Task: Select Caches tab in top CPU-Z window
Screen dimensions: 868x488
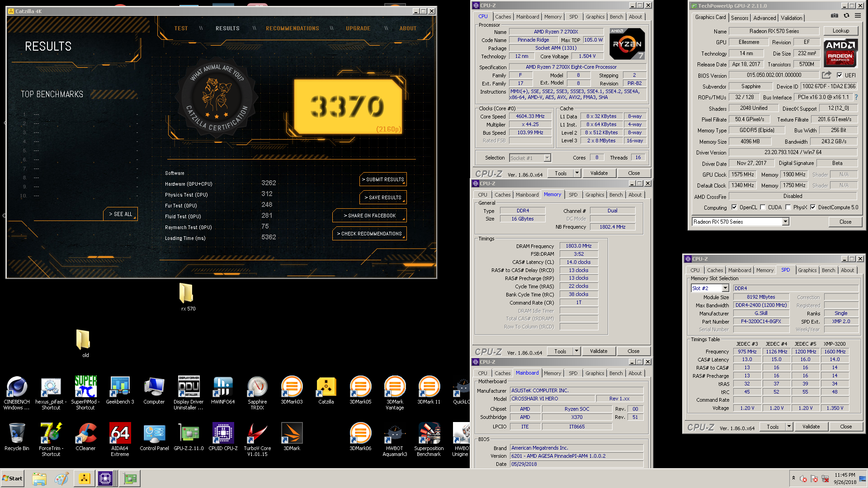Action: tap(503, 17)
